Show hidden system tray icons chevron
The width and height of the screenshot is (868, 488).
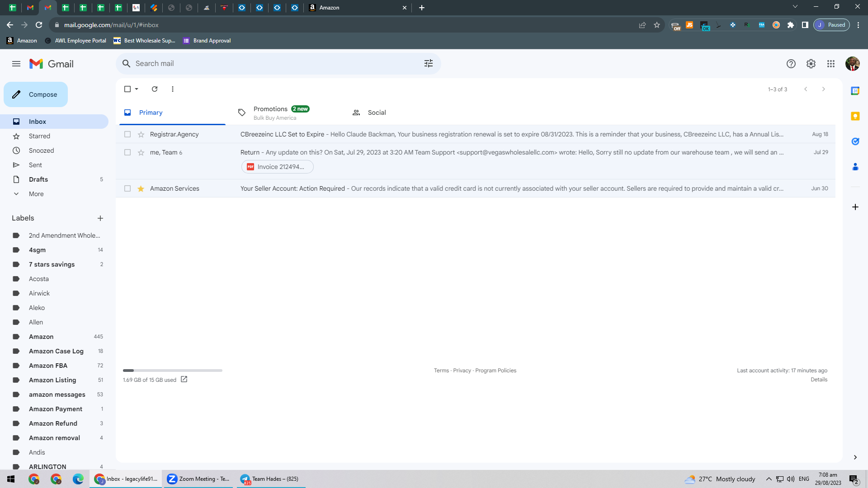(769, 479)
